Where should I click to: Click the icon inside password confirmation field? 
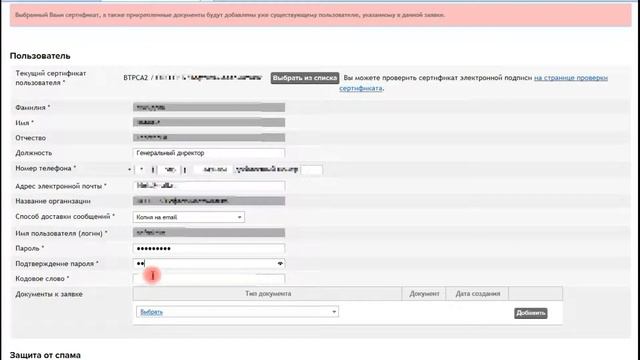(x=280, y=264)
